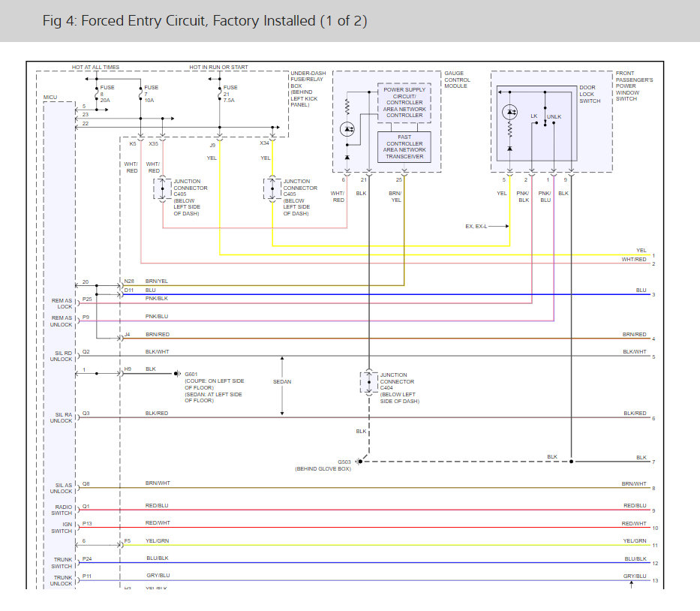Click the Fuse 7 10A symbol
700x611 pixels.
[140, 94]
